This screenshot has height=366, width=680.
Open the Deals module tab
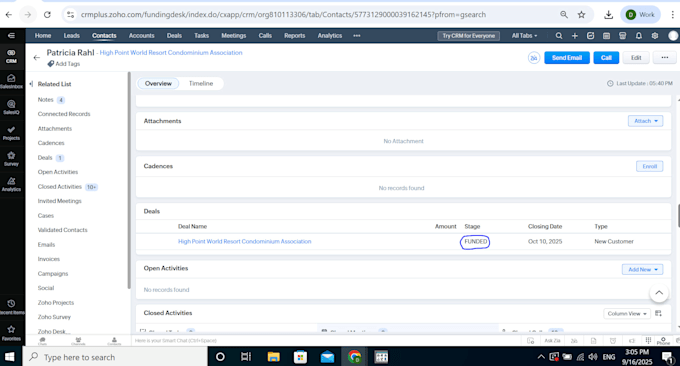174,36
